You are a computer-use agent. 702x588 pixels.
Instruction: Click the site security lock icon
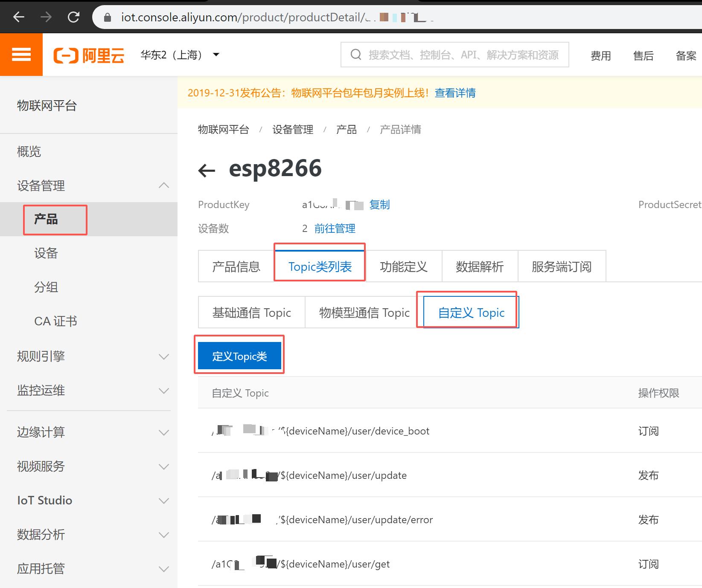107,17
